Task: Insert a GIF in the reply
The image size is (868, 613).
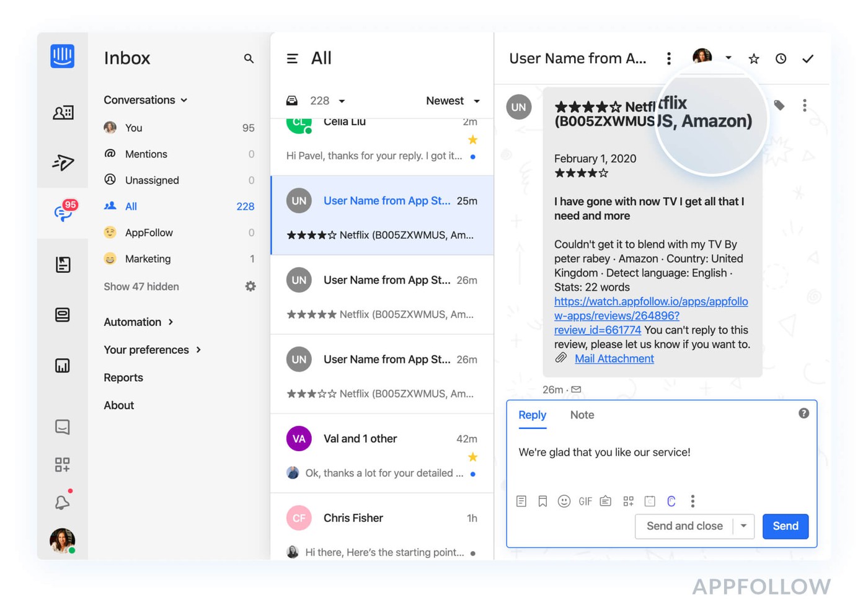Action: click(585, 501)
